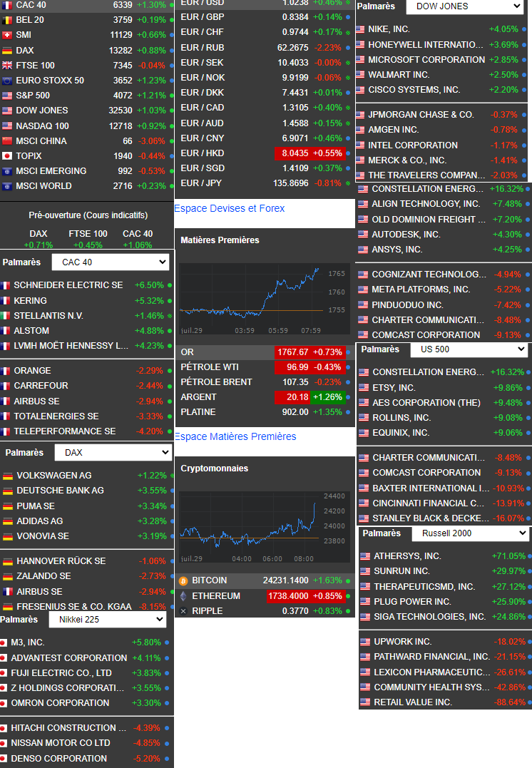532x768 pixels.
Task: Open TOTALENERGIES SE stock
Action: 87,416
